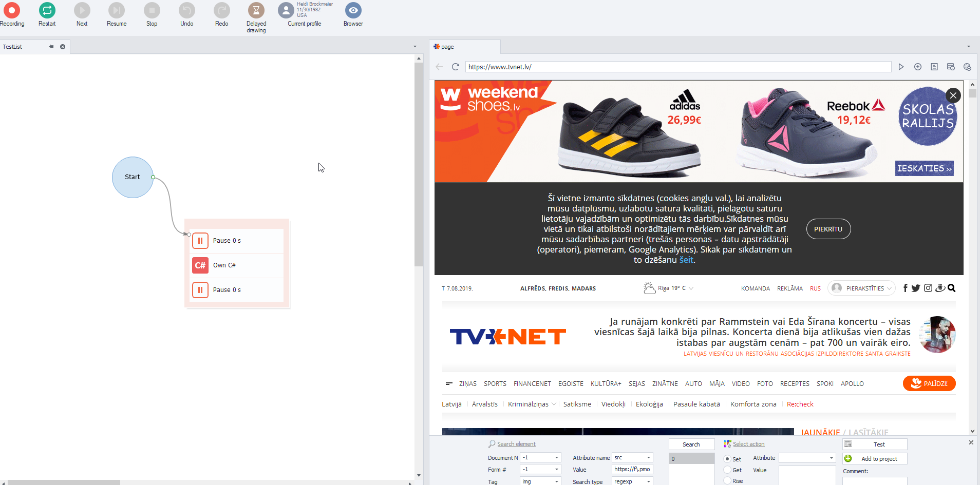Screen dimensions: 980x485
Task: Open the RECEPTES menu item
Action: [795, 384]
